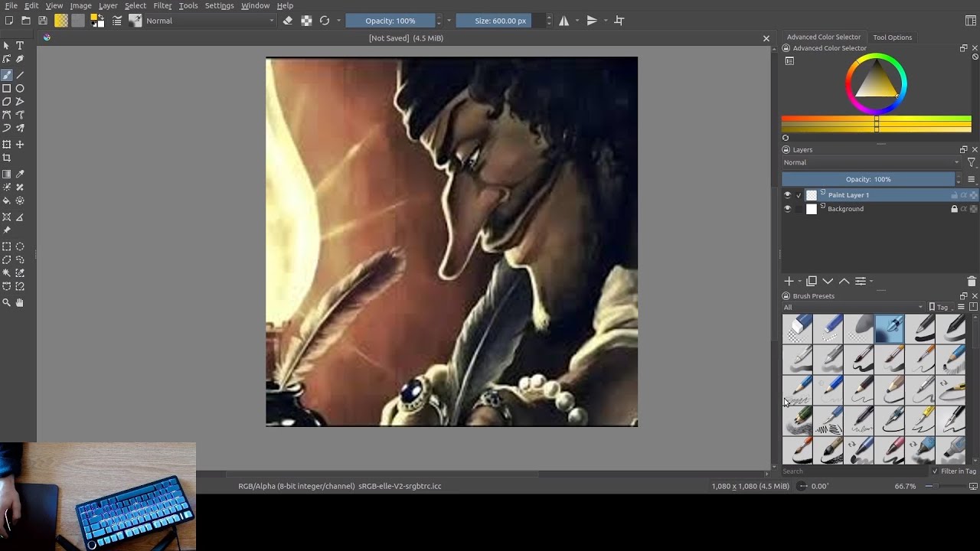Toggle Paint Layer 1 selection checkmark
Image resolution: width=980 pixels, height=551 pixels.
tap(799, 195)
